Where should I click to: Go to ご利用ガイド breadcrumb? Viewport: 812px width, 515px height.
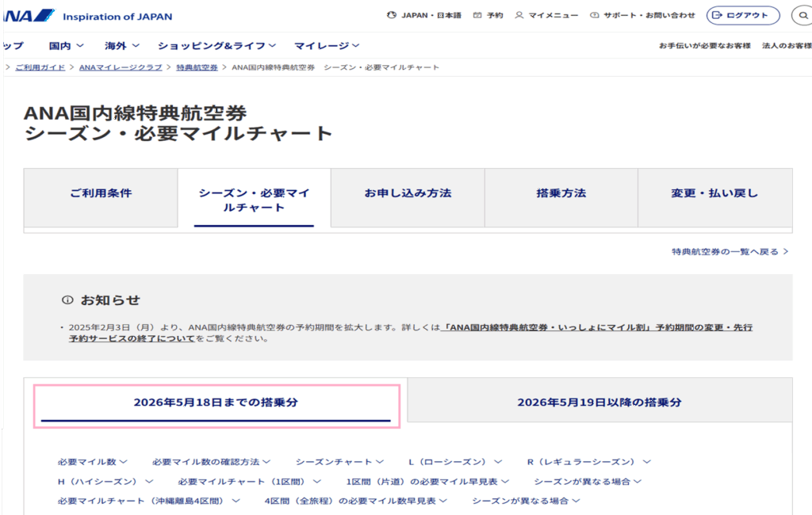[40, 67]
